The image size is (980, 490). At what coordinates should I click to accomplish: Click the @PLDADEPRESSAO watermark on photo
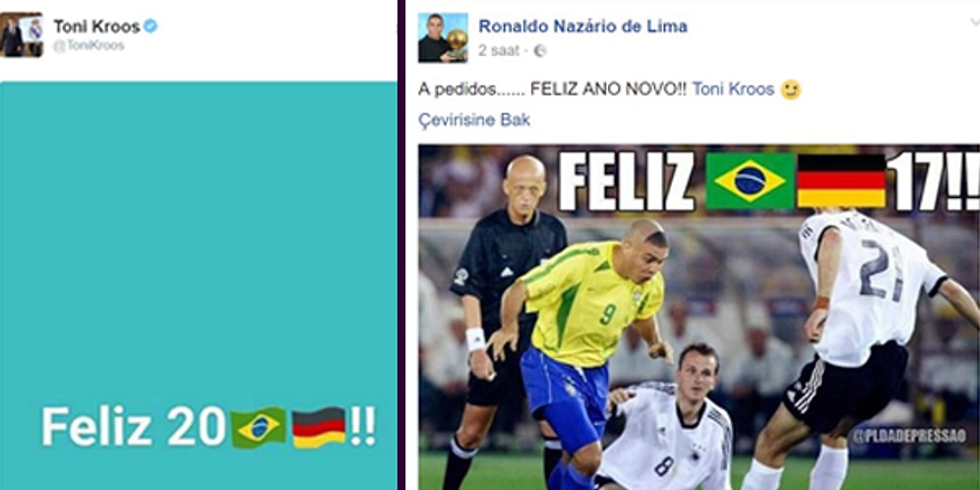click(909, 436)
